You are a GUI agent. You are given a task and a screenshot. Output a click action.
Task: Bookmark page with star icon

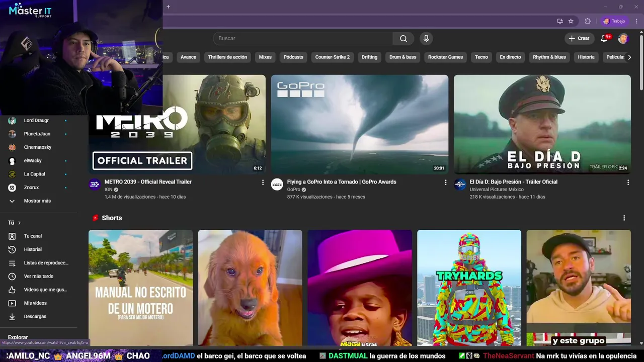point(571,21)
